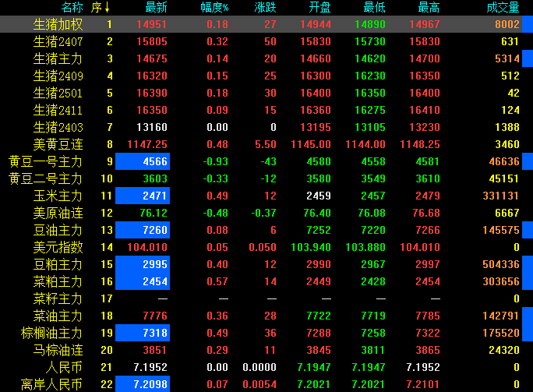Click the 最新 column header
Screen dimensions: 533x392
click(x=156, y=7)
